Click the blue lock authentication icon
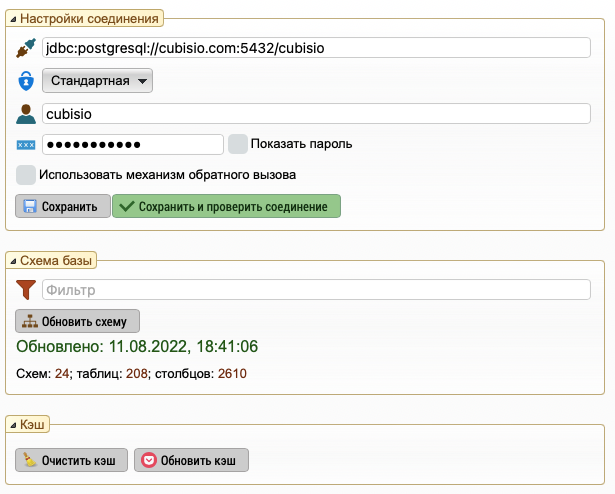 [26, 81]
